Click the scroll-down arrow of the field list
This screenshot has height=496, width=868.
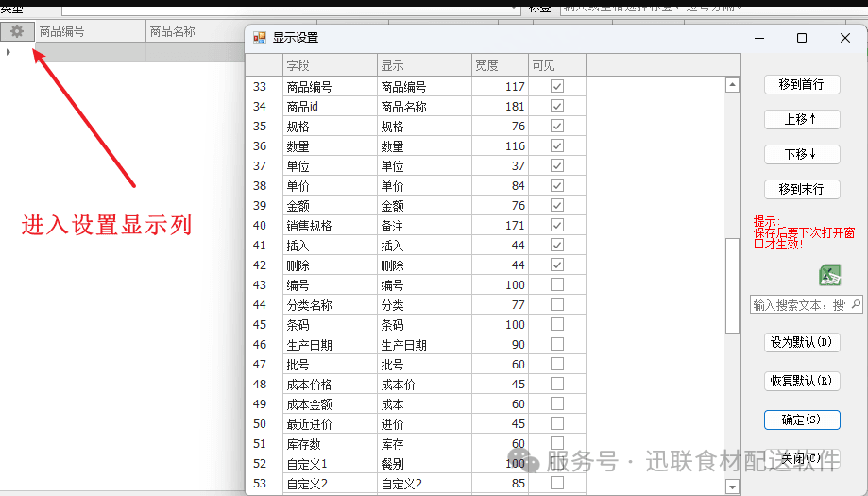pos(732,486)
